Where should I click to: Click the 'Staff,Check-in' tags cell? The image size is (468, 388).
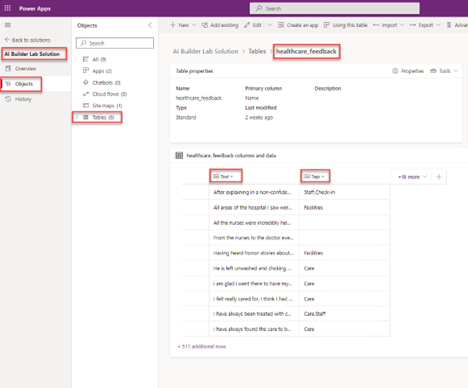coord(345,192)
